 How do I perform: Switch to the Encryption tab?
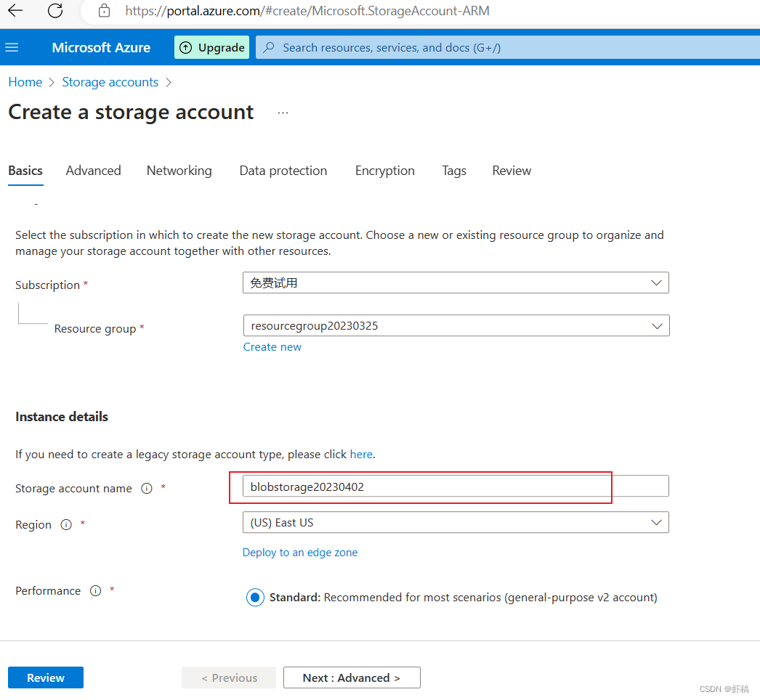coord(384,171)
